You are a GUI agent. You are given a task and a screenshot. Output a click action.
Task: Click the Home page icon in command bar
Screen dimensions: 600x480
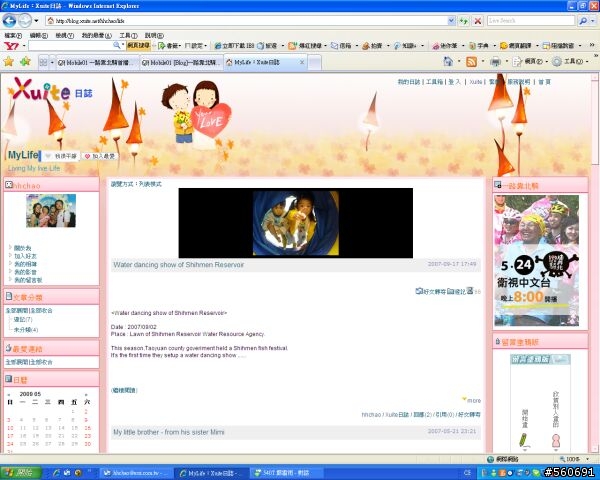tap(448, 61)
